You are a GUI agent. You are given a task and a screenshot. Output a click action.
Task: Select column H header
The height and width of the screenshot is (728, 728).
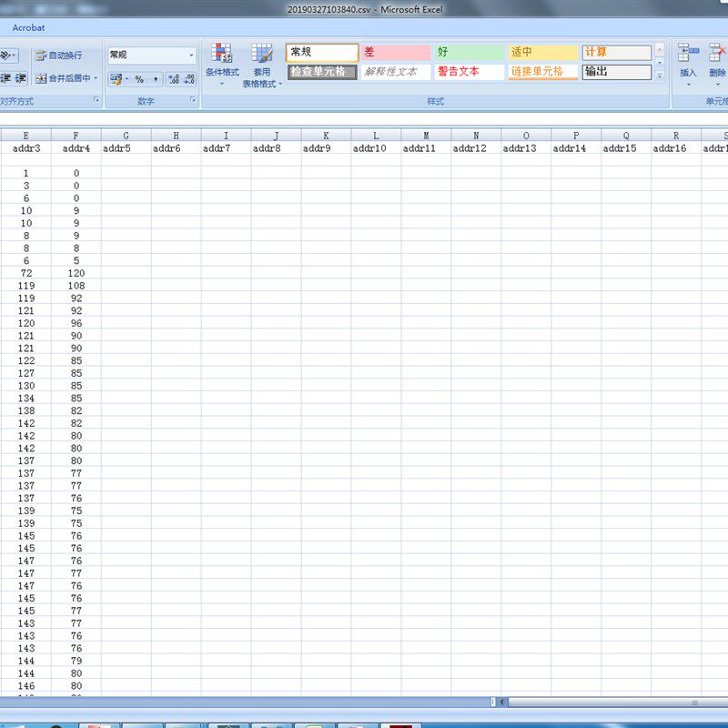point(176,135)
